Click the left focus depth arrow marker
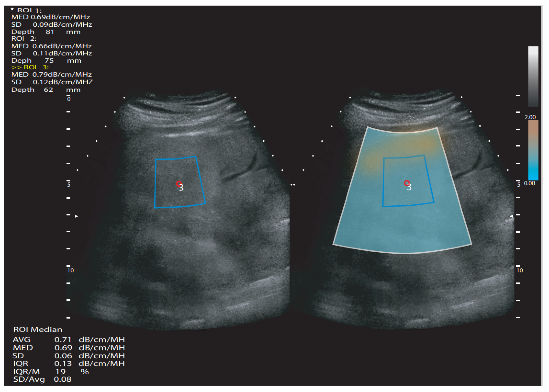 (x=76, y=216)
